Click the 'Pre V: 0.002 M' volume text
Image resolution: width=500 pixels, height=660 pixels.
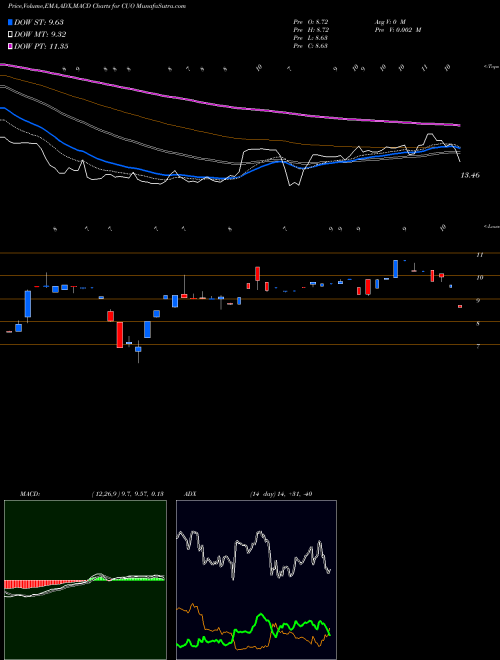397,30
